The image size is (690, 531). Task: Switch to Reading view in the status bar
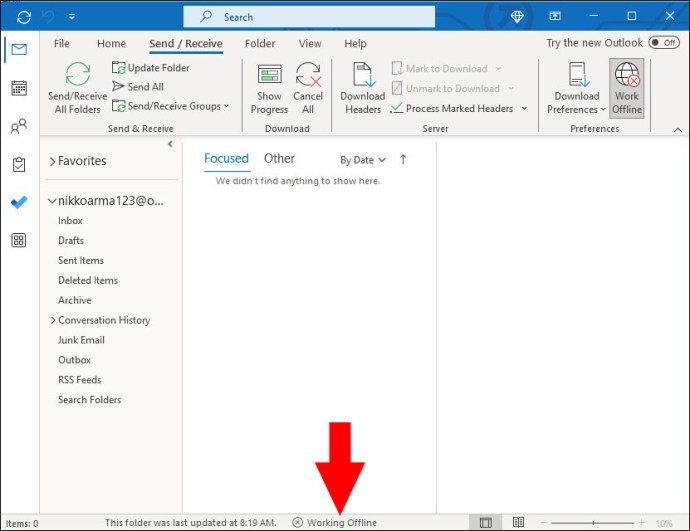[x=518, y=522]
